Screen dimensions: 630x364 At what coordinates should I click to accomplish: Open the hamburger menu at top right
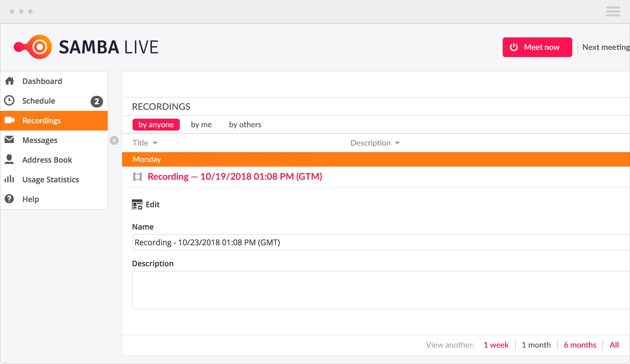pos(613,11)
